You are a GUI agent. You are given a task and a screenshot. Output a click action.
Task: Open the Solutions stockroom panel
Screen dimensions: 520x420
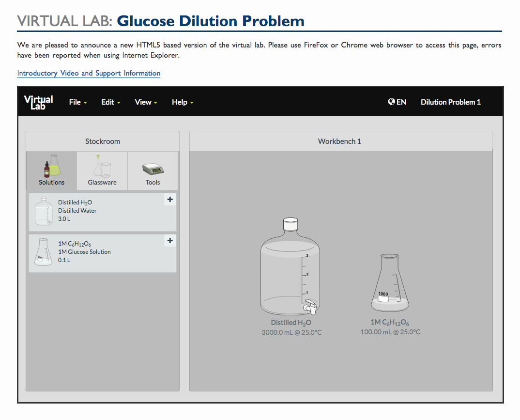[x=51, y=171]
